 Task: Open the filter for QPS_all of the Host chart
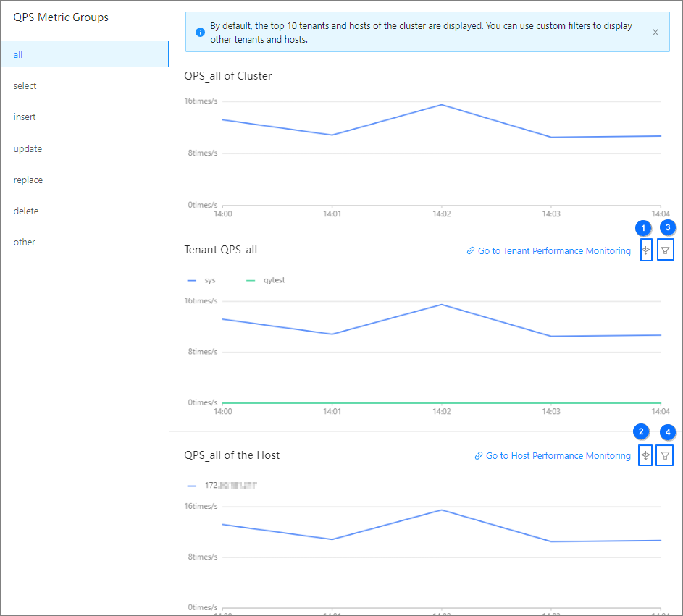[665, 455]
